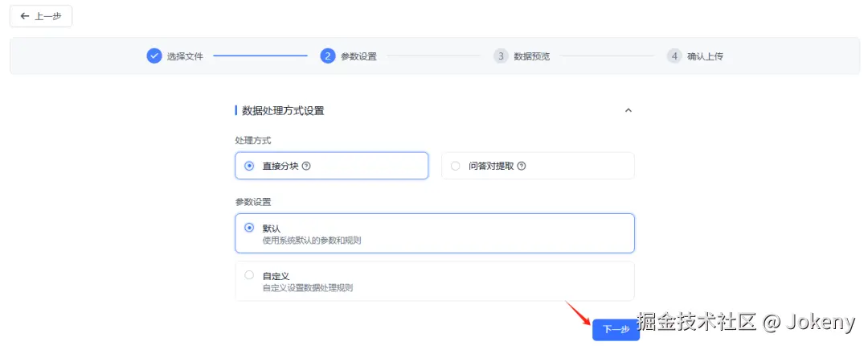Screen dimensions: 868x346
Task: Click the back arrow icon beside 上一步
Action: 25,16
